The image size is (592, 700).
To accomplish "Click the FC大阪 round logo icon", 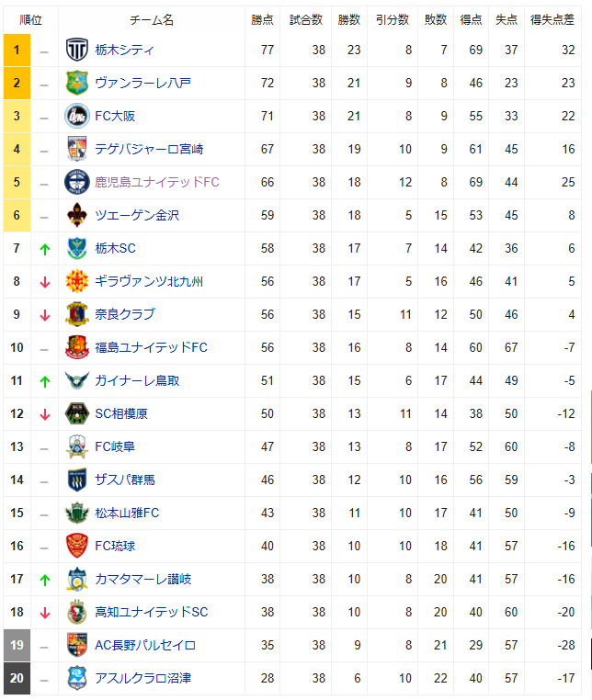I will (x=76, y=116).
